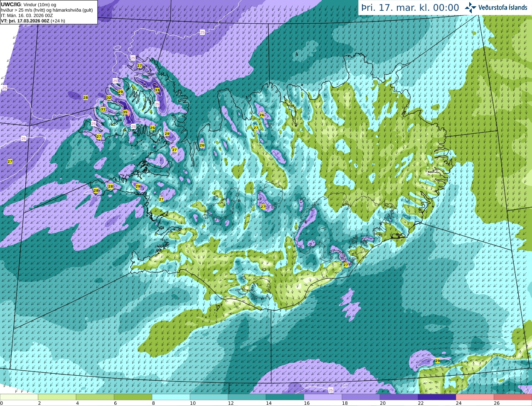Click the Veðurstofa Íslands logo symbol
Image resolution: width=532 pixels, height=406 pixels.
click(470, 7)
